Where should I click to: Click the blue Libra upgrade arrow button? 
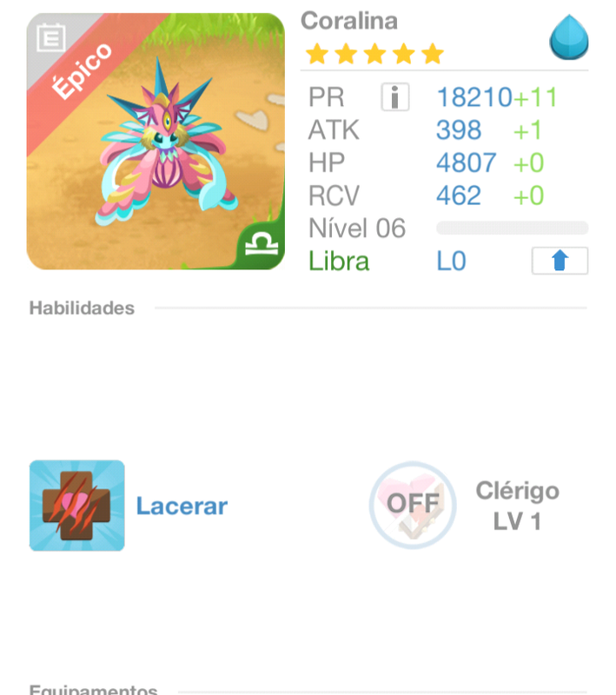coord(560,261)
